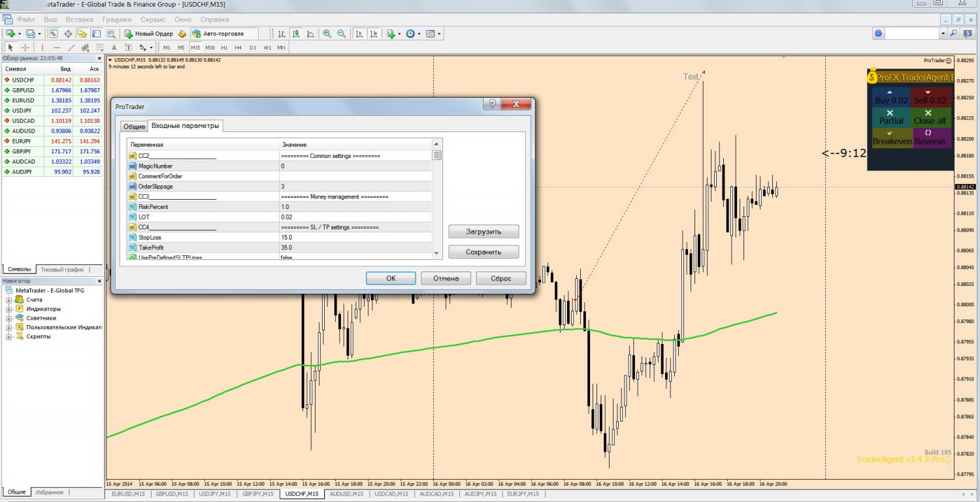
Task: Toggle the Navigator star-folder icon
Action: [x=82, y=33]
